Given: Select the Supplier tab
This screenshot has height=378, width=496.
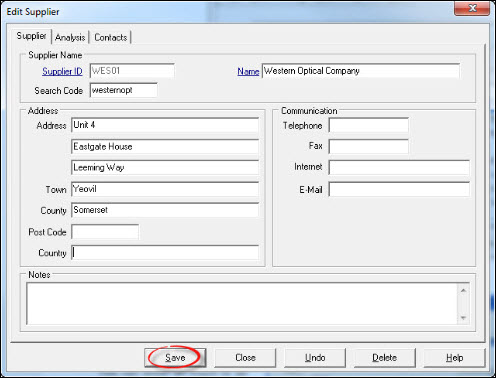Looking at the screenshot, I should pos(32,36).
